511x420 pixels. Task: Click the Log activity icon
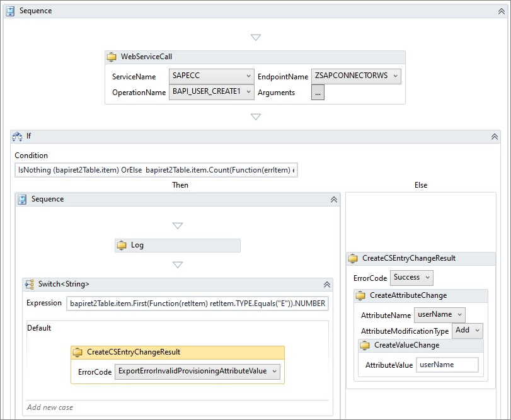[122, 246]
